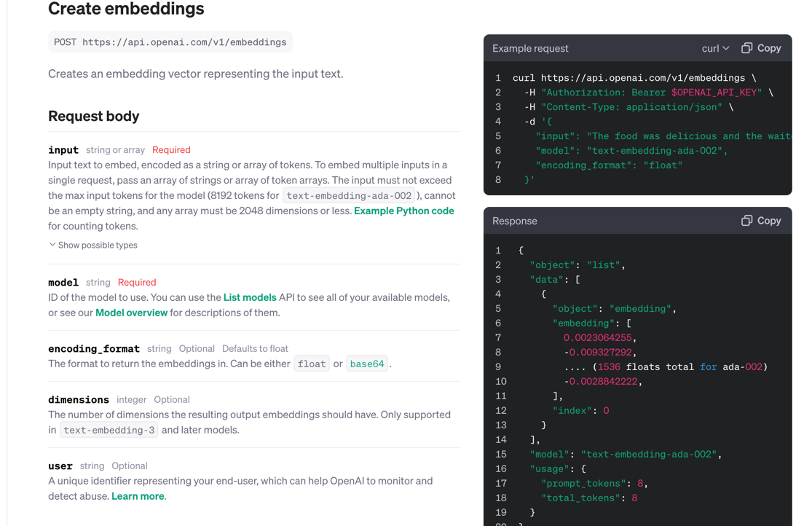Click the Content-Type header line
812x526 pixels.
coord(629,107)
